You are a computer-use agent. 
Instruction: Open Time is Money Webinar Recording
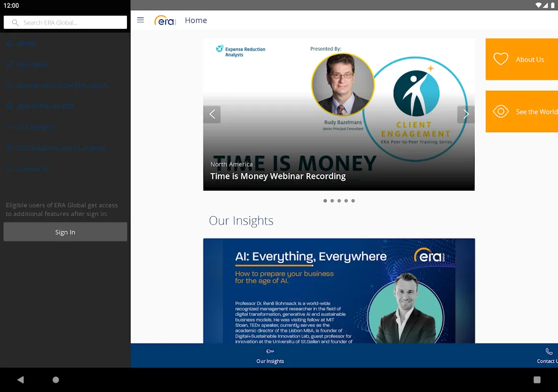(x=278, y=176)
